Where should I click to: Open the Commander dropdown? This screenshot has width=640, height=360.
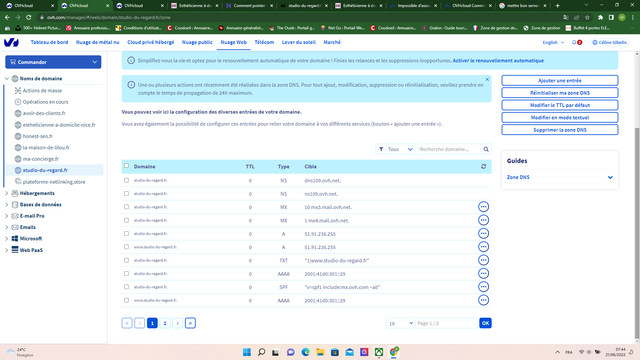[x=53, y=62]
